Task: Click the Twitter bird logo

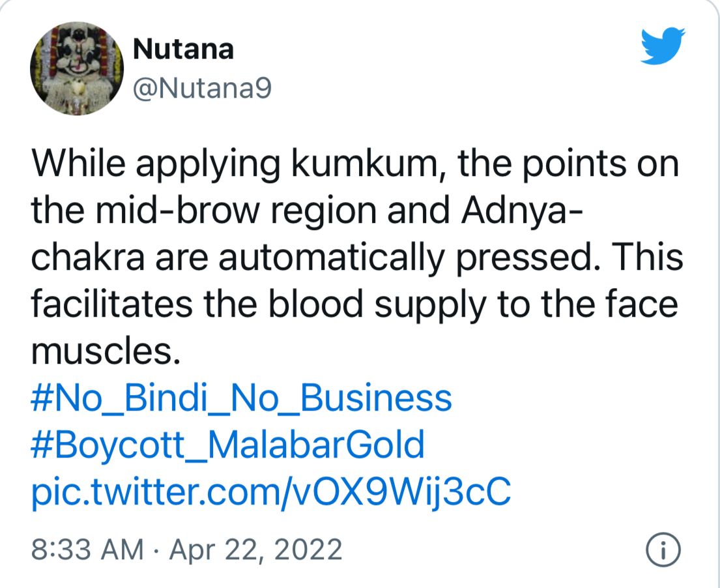Action: 662,46
